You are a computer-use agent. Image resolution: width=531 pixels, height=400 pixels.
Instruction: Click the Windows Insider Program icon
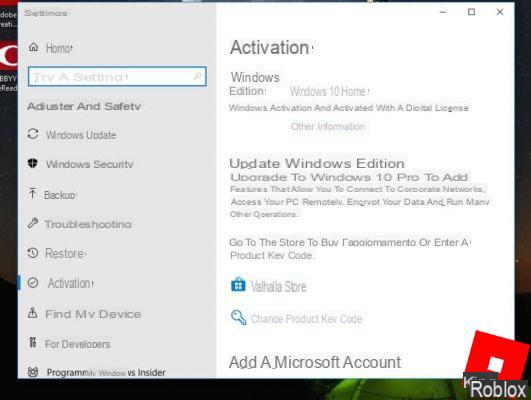click(x=33, y=372)
